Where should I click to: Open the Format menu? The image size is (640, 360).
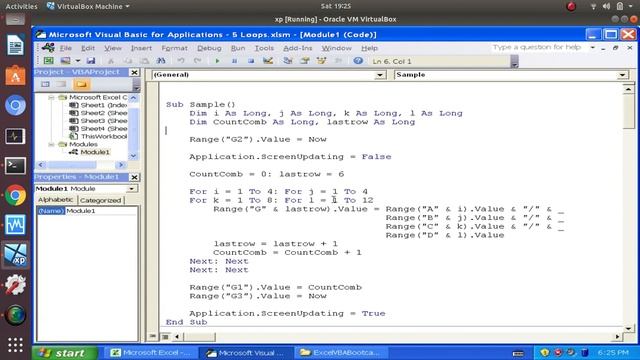(174, 48)
